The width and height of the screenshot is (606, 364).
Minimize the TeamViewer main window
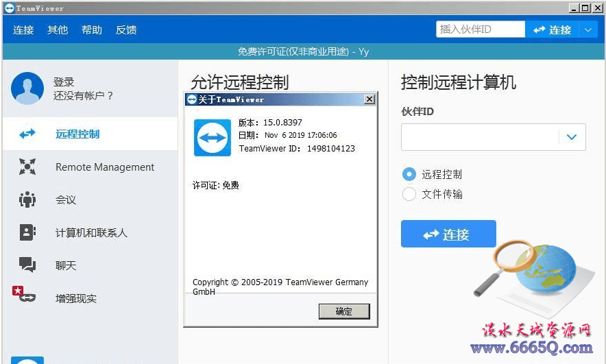(x=574, y=8)
